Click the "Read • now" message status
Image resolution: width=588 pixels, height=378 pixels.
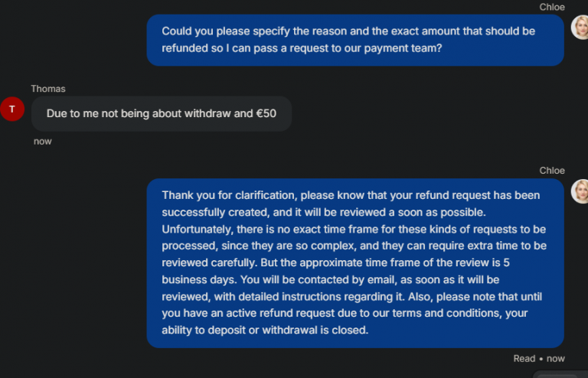(539, 358)
